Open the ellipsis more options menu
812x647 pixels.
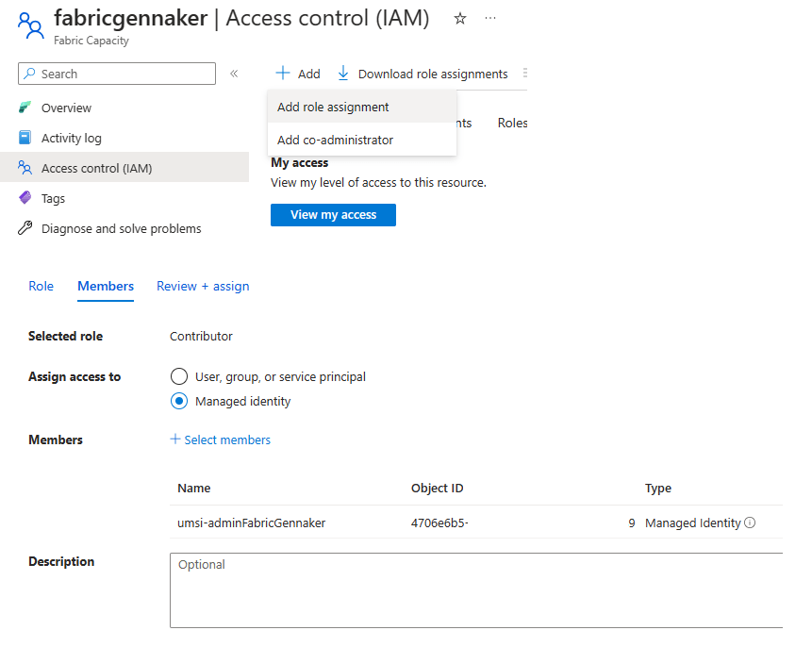pyautogui.click(x=489, y=19)
